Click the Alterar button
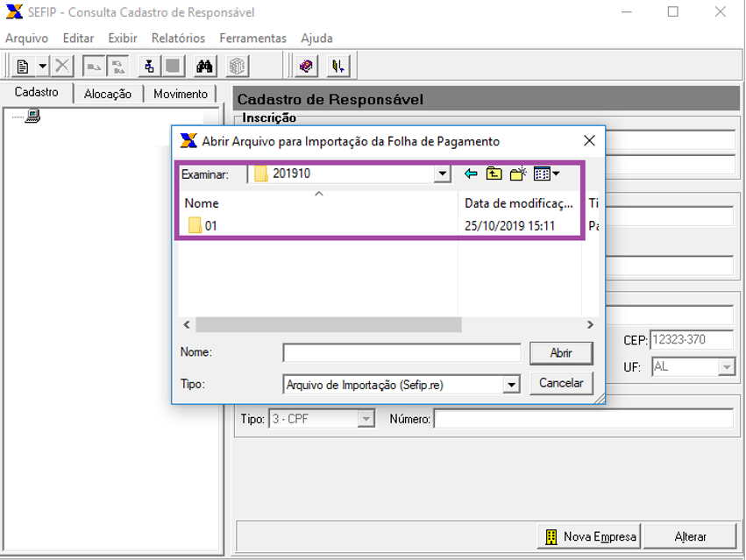The image size is (746, 560). [690, 536]
